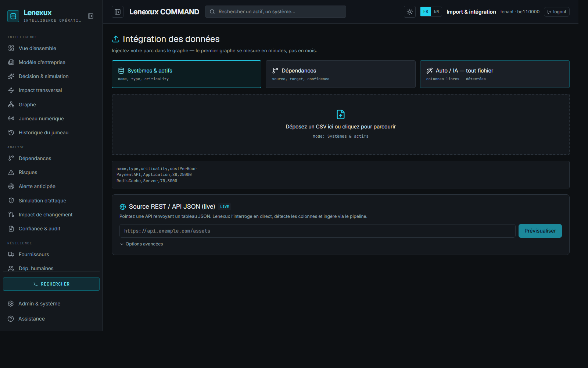Screen dimensions: 588x368
Task: Click the Confiance & audit file icon
Action: click(x=11, y=229)
